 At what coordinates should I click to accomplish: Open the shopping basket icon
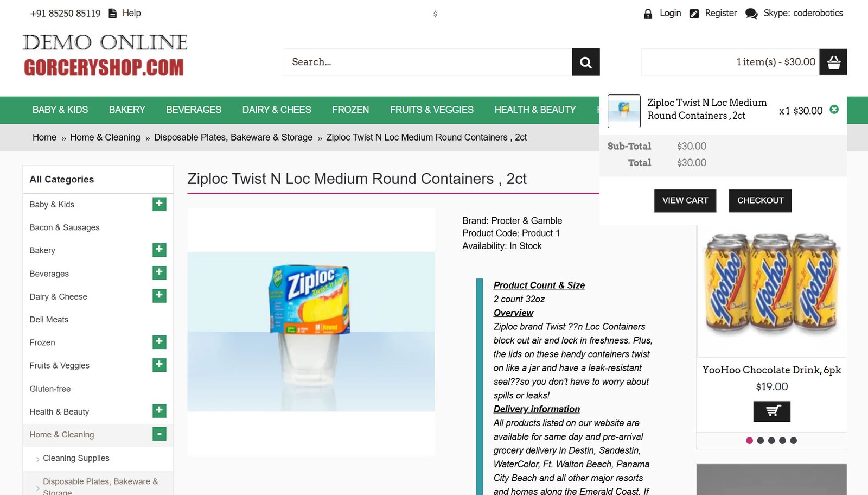(833, 62)
